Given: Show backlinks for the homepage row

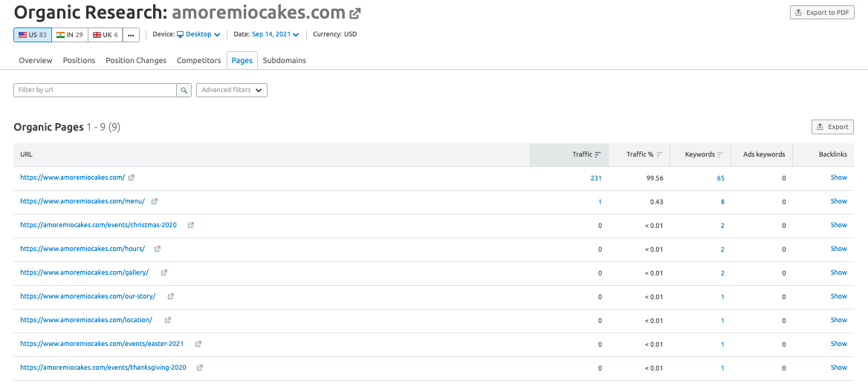Looking at the screenshot, I should (x=838, y=177).
